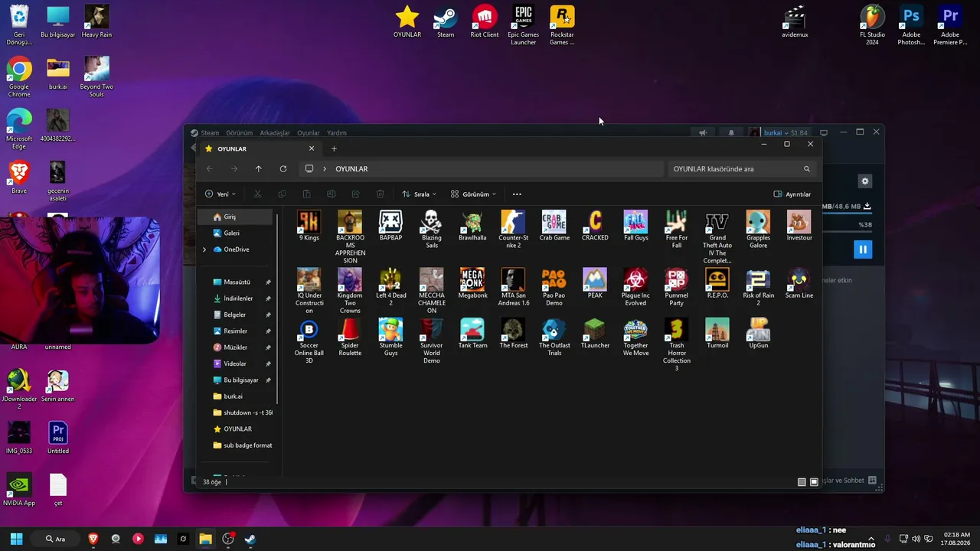
Task: Select the Left 4 Dead 2 shortcut
Action: pyautogui.click(x=390, y=287)
